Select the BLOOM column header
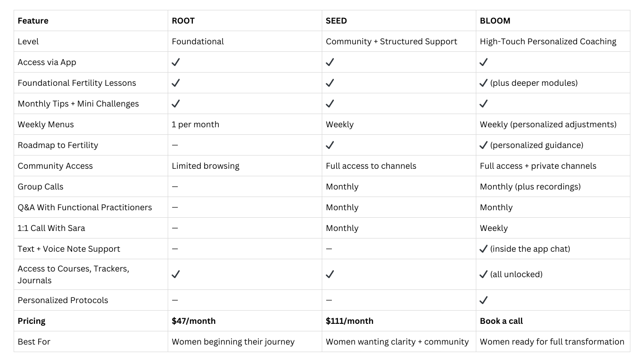644x362 pixels. point(495,21)
